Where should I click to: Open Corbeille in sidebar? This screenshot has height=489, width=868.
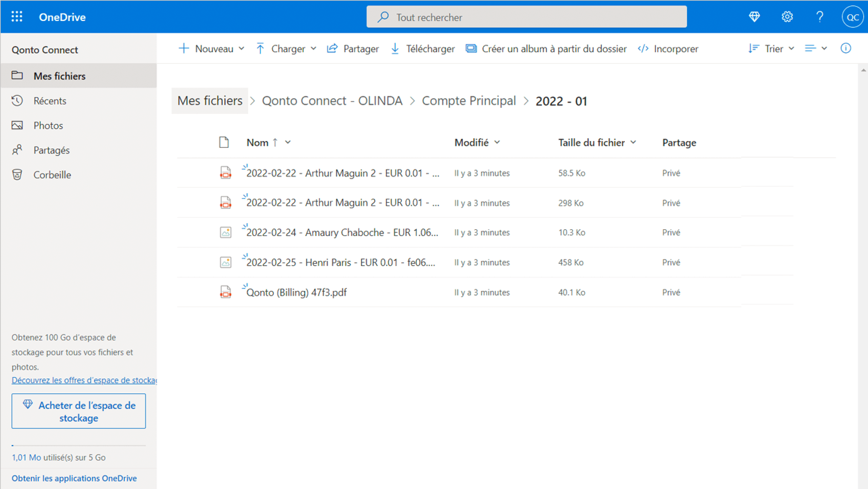79,175
